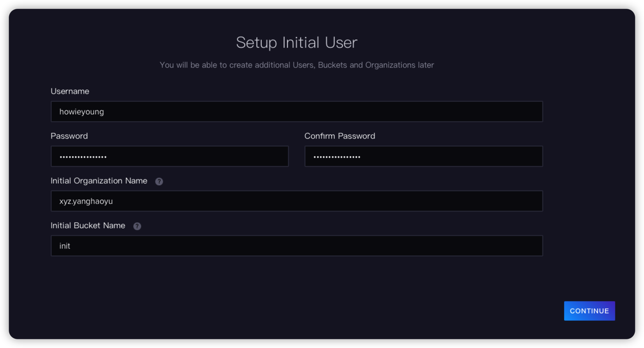Click the Initial Organization Name text box
The image size is (644, 348).
[x=297, y=201]
